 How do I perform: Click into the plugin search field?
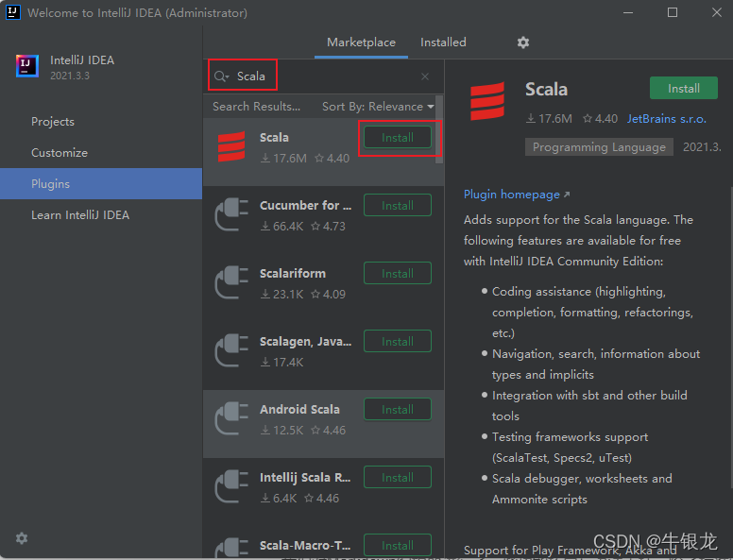point(325,76)
